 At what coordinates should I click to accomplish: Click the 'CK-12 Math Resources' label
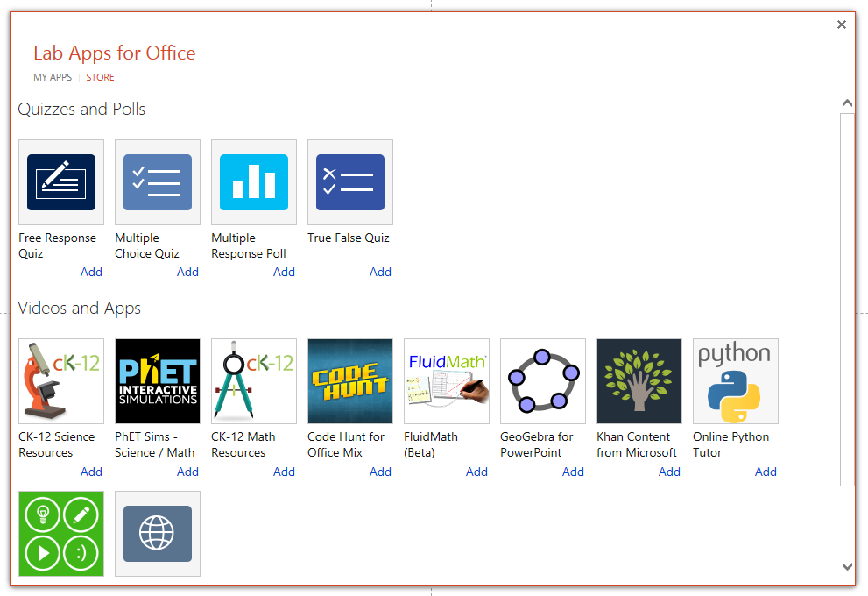click(x=243, y=444)
